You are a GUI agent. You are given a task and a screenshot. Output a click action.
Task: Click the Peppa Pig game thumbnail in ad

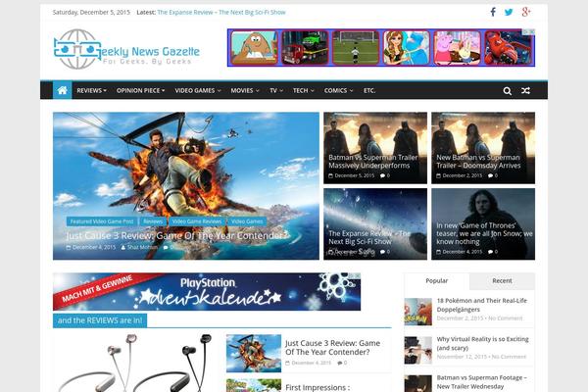click(457, 48)
